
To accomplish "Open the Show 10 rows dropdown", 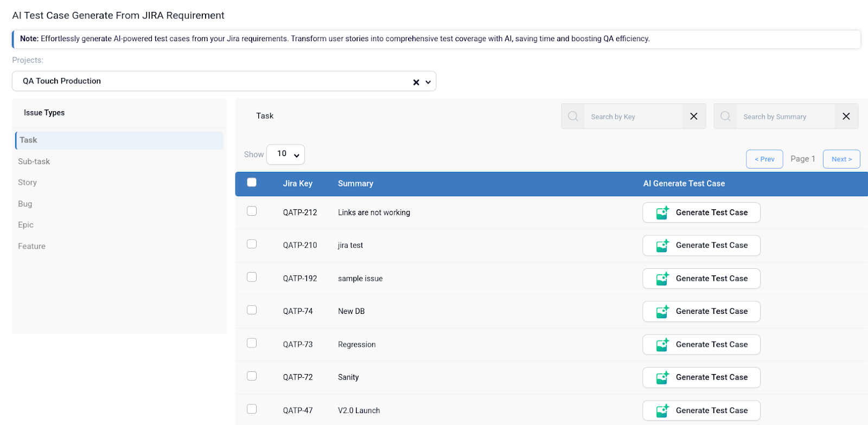I will 285,154.
